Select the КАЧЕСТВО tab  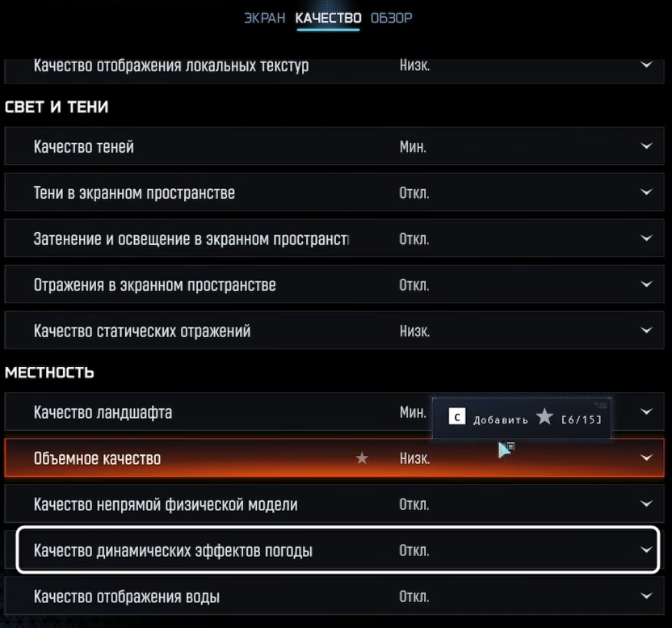tap(328, 18)
